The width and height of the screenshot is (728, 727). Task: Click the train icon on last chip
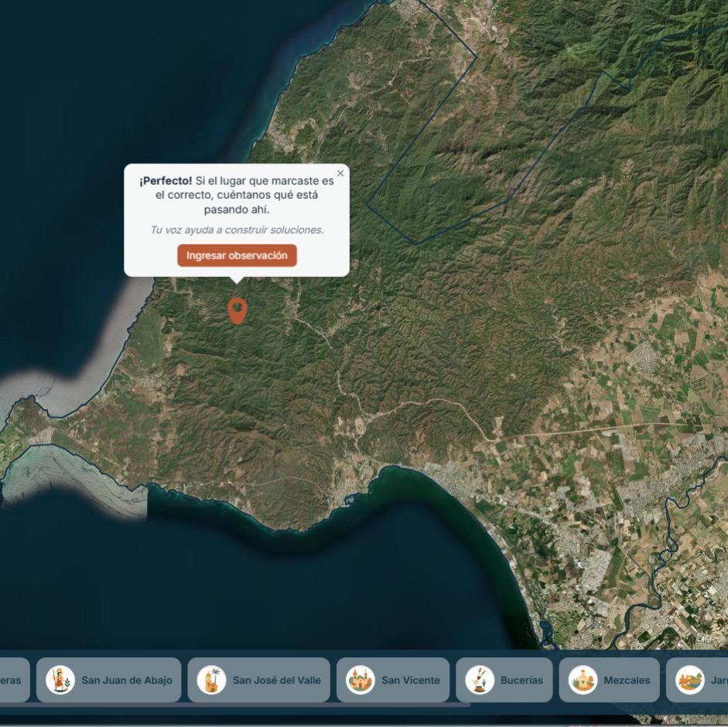tap(689, 680)
